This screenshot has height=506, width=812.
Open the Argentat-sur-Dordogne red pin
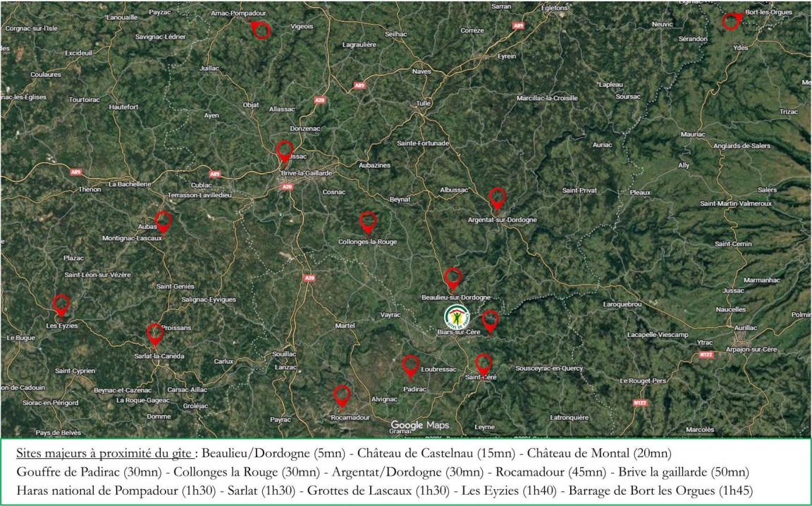point(498,197)
